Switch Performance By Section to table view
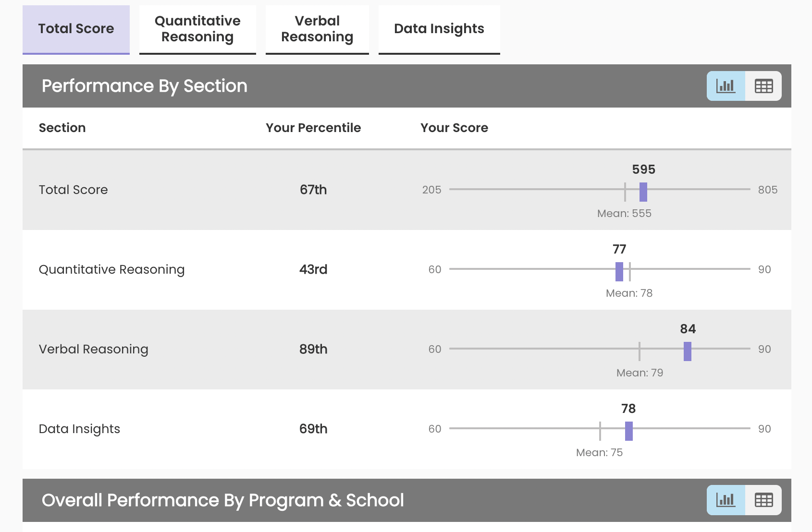 click(x=763, y=86)
